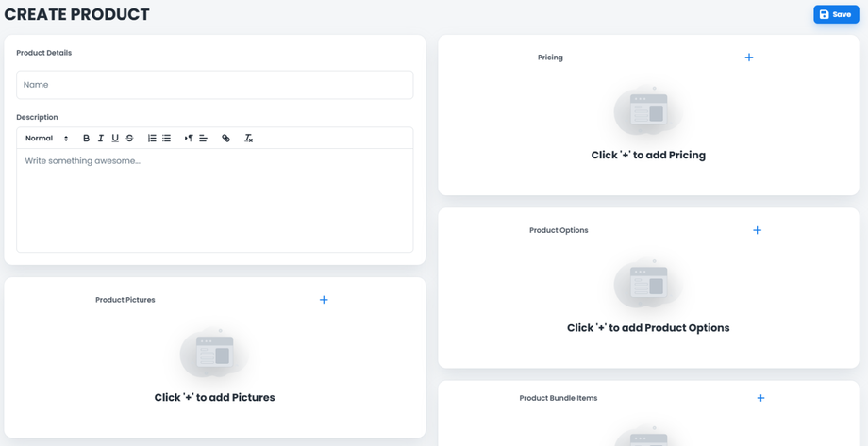
Task: Toggle strikethrough formatting in description editor
Action: tap(129, 139)
